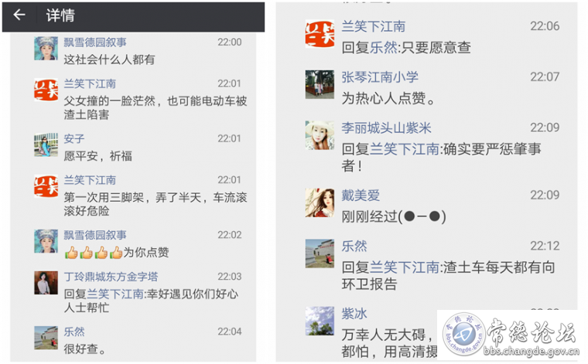The width and height of the screenshot is (588, 364).
Task: Tap 乐然's name above 很好查。
Action: point(73,332)
